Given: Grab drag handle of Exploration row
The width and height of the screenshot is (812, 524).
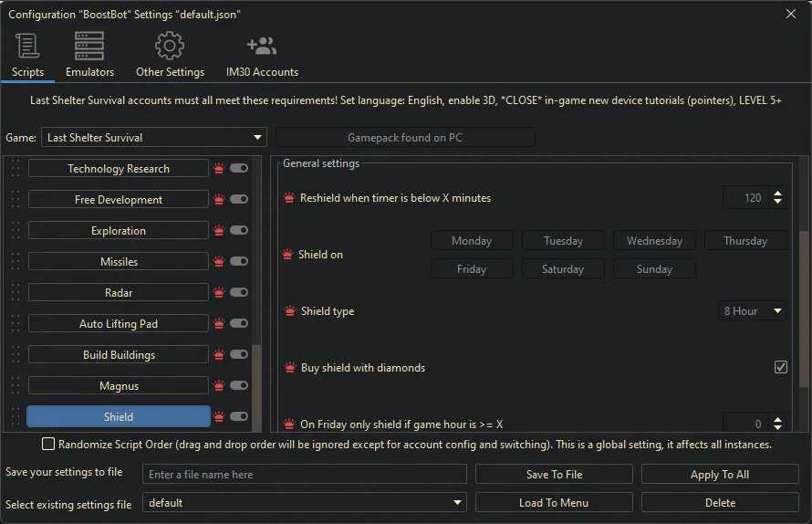Looking at the screenshot, I should coord(16,231).
